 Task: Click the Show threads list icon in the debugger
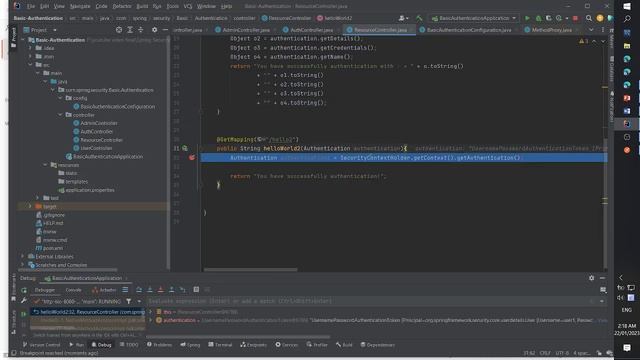tap(125, 289)
